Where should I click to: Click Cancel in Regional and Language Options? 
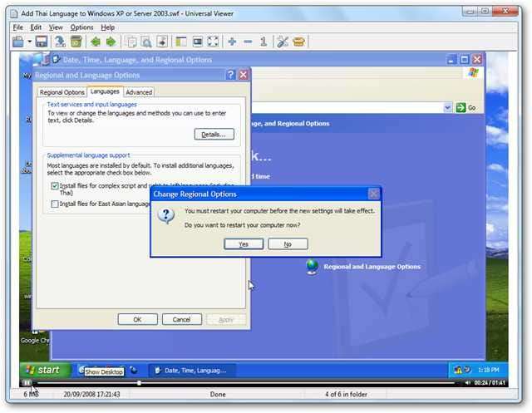tap(181, 319)
